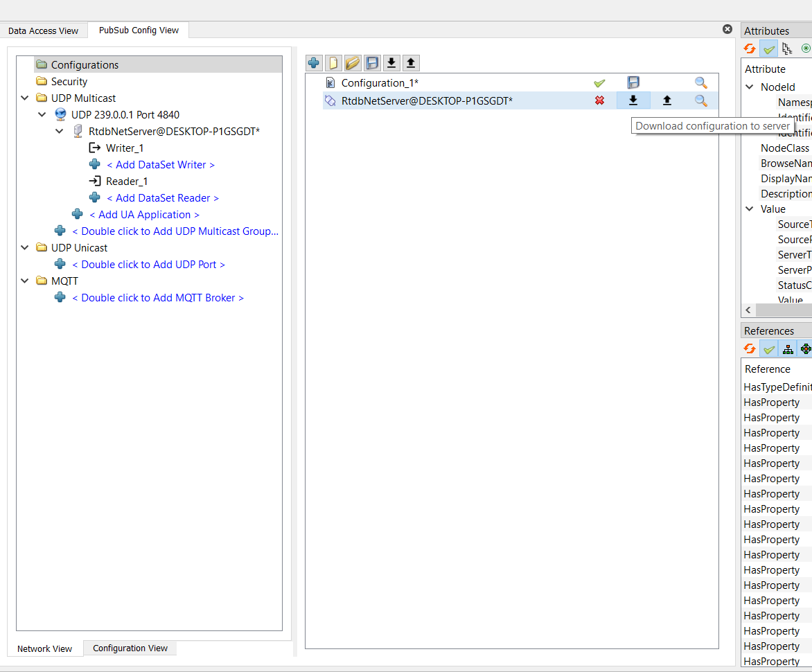This screenshot has width=812, height=672.
Task: Toggle green checkmark button in Attributes toolbar
Action: click(769, 48)
